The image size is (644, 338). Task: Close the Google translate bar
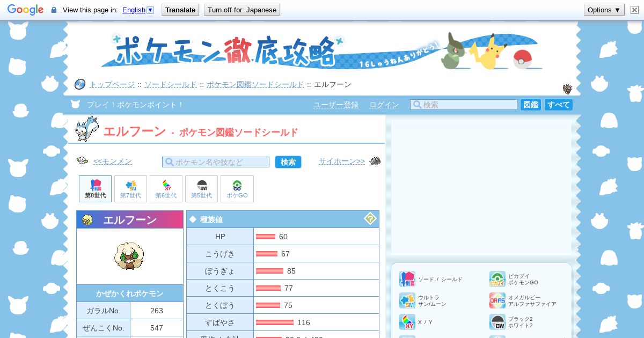tap(634, 10)
